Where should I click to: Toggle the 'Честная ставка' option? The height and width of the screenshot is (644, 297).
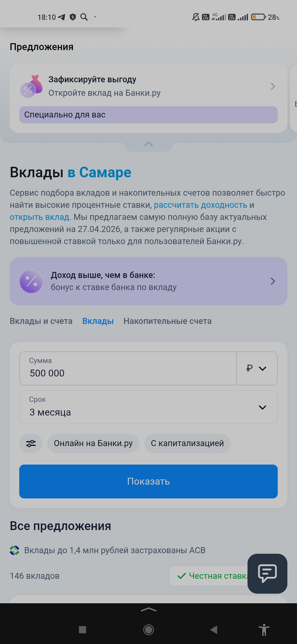coord(212,576)
